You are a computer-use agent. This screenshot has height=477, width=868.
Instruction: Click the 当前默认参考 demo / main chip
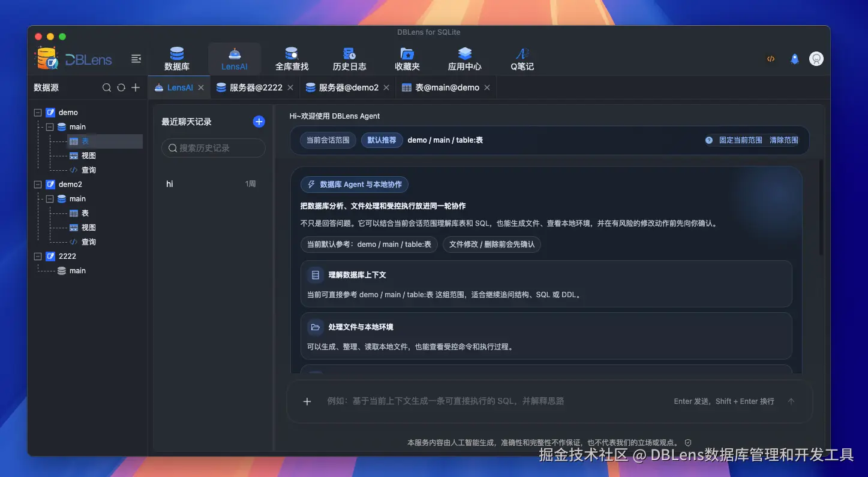369,244
